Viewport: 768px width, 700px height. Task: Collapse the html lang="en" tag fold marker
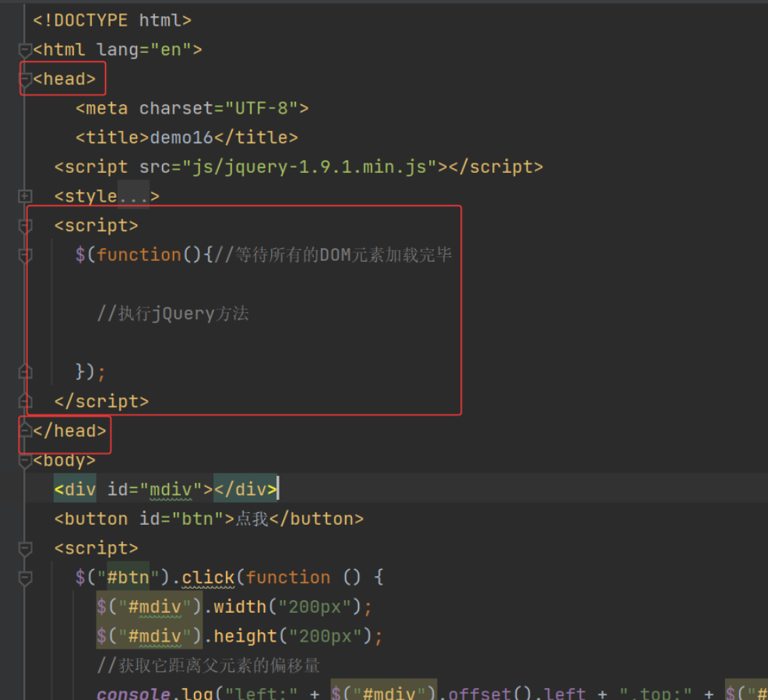pyautogui.click(x=25, y=50)
